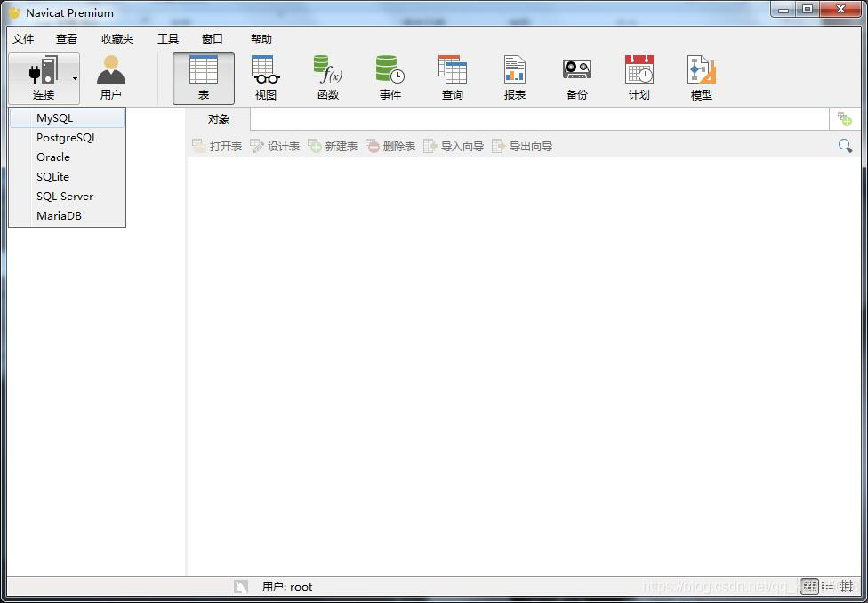Open the File (文件) menu
This screenshot has height=603, width=868.
click(23, 39)
